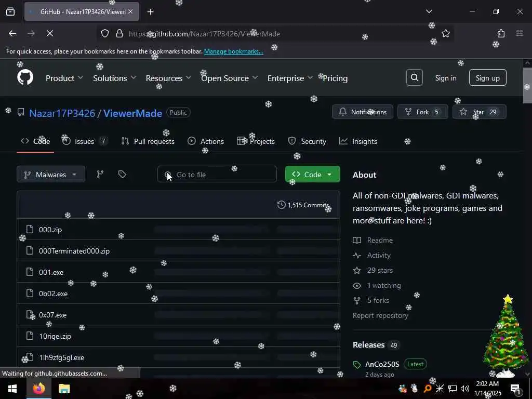
Task: Switch to Issues tab
Action: pyautogui.click(x=85, y=141)
